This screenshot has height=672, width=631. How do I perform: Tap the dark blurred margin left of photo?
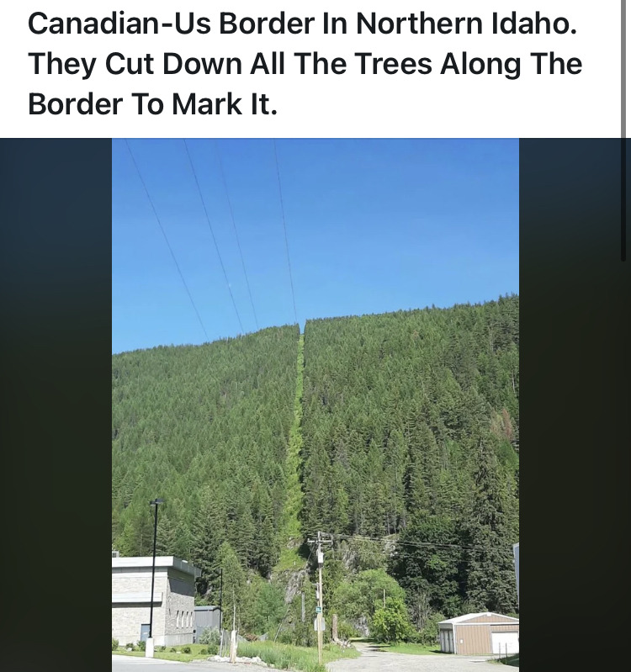tap(56, 405)
